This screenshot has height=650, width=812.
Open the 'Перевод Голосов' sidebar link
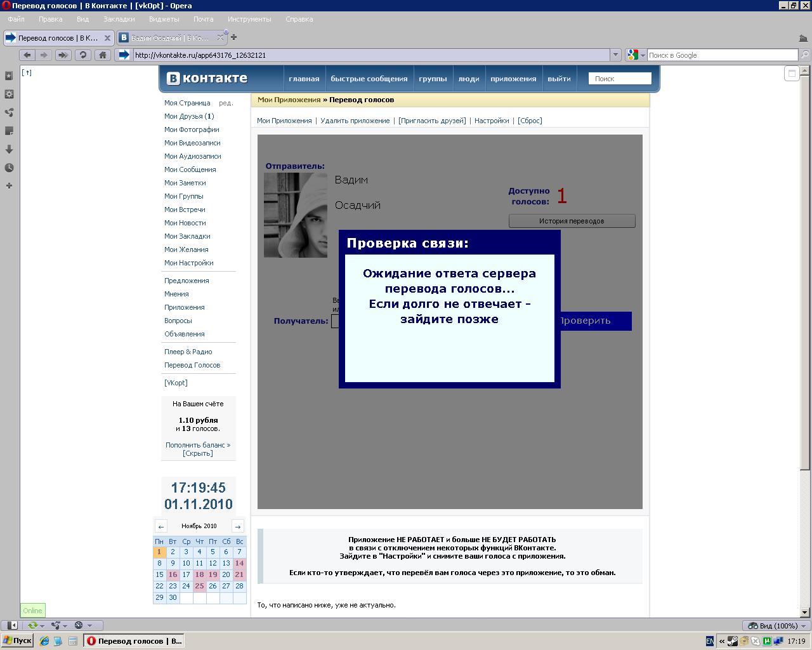pos(192,365)
